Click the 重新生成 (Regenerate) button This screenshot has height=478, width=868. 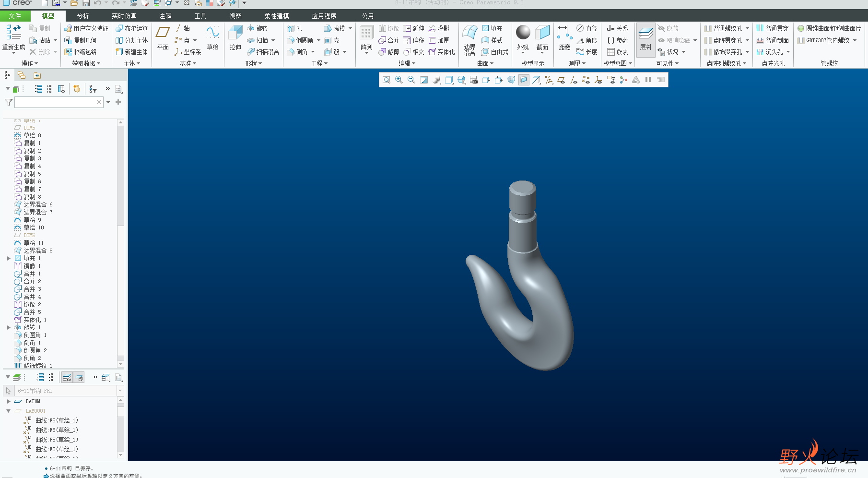(x=13, y=38)
